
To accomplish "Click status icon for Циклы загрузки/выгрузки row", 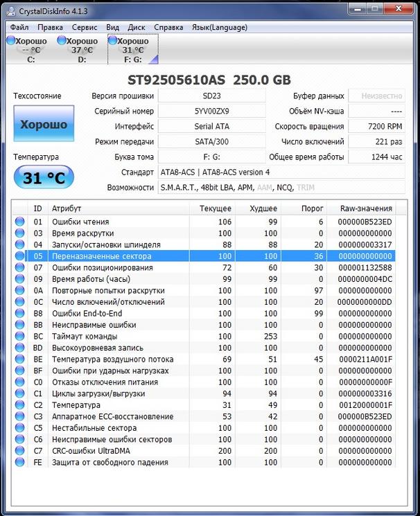I will coord(20,393).
